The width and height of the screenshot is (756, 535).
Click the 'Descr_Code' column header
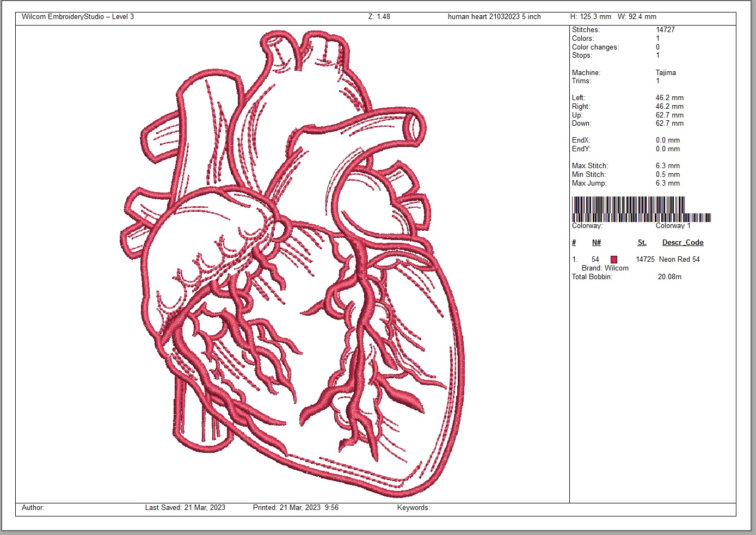pyautogui.click(x=683, y=243)
